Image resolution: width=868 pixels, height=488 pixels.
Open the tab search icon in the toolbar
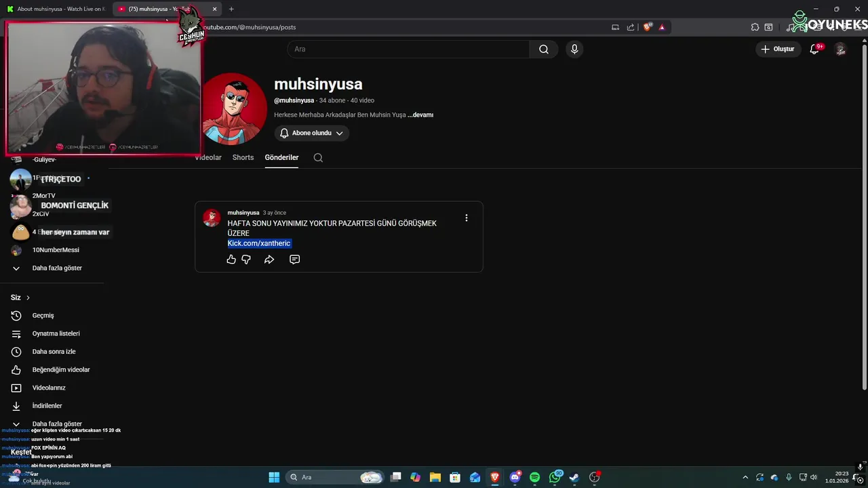pyautogui.click(x=768, y=27)
